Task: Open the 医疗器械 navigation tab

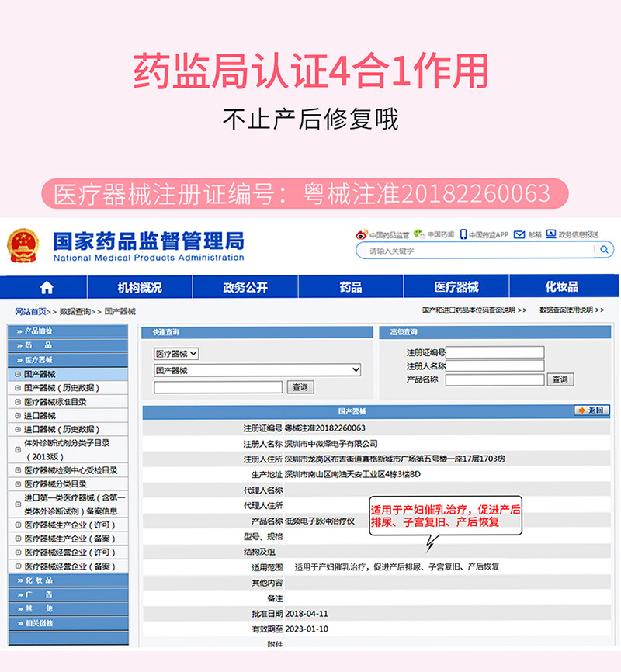Action: [456, 287]
